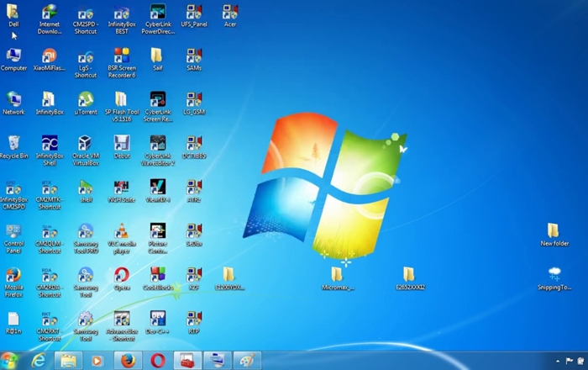The image size is (588, 370).
Task: Launch CyberLink PowerDirector from desktop
Action: pyautogui.click(x=158, y=19)
